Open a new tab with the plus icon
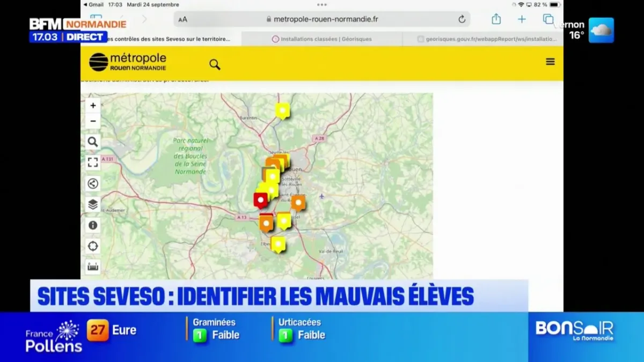Image resolution: width=644 pixels, height=362 pixels. (x=522, y=19)
